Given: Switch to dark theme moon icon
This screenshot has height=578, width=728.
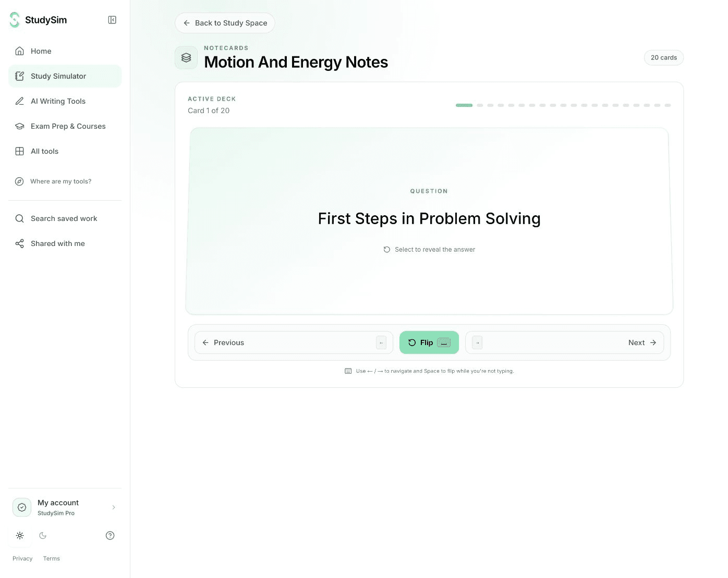Looking at the screenshot, I should (x=43, y=535).
